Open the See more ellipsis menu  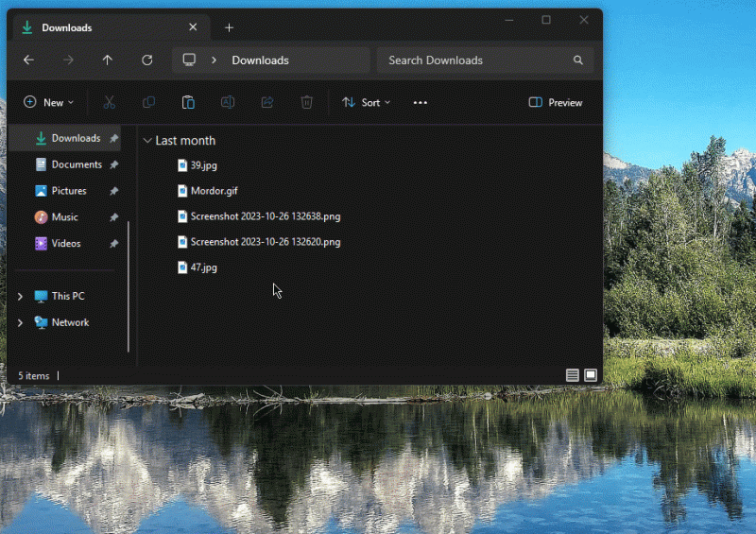pos(420,103)
